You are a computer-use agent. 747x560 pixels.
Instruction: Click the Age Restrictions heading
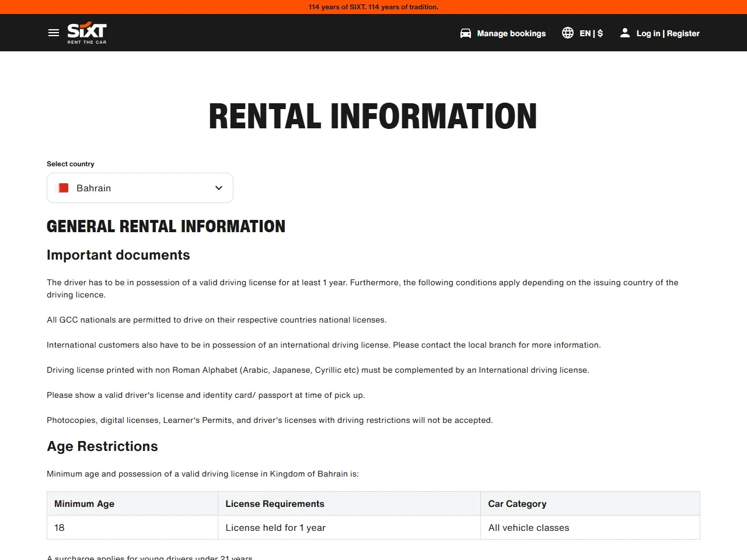tap(102, 446)
